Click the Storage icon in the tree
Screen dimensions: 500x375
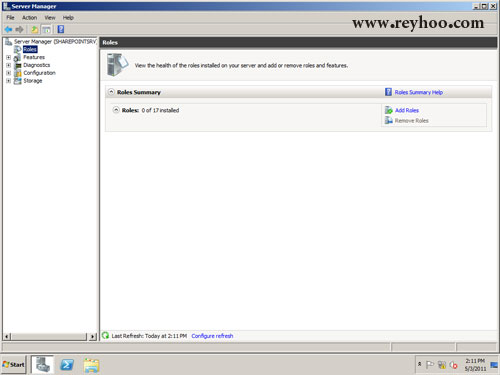pyautogui.click(x=18, y=81)
